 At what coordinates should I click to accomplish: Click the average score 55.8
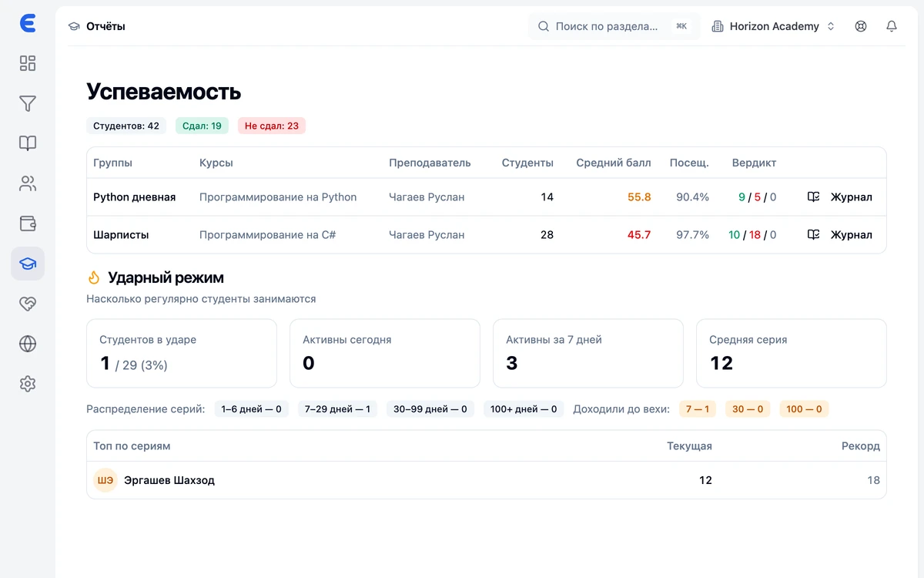click(x=639, y=197)
